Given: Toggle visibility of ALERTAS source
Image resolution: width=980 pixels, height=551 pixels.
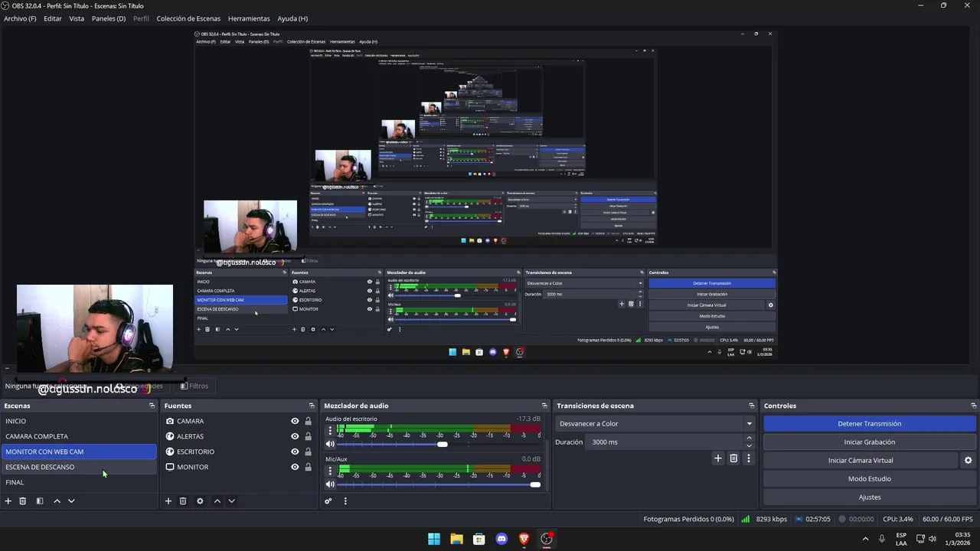Looking at the screenshot, I should pyautogui.click(x=295, y=436).
